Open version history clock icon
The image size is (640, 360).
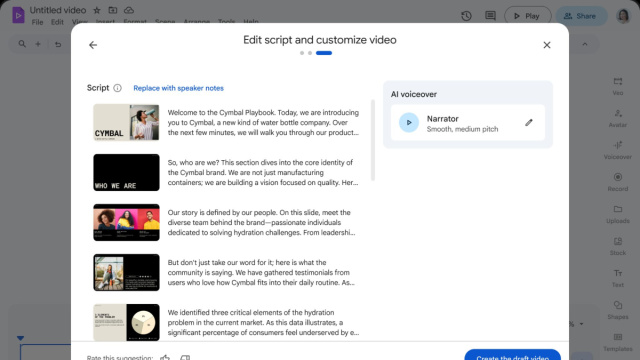[466, 16]
